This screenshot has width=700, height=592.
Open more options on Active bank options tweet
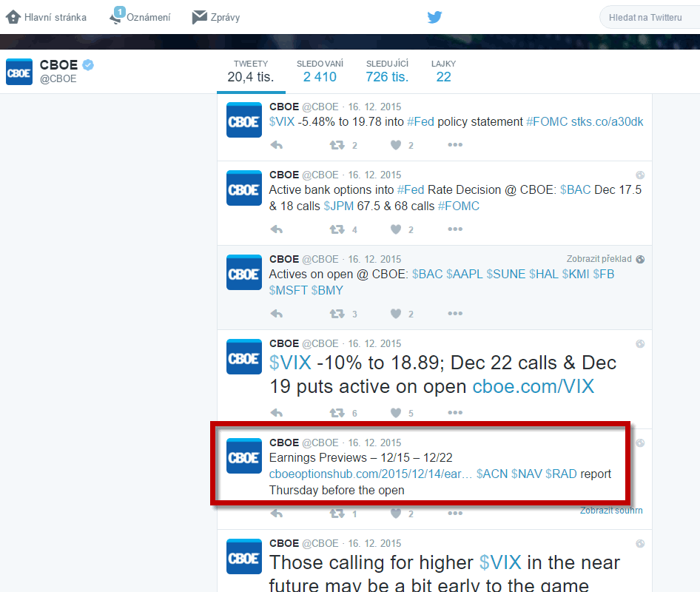click(455, 229)
